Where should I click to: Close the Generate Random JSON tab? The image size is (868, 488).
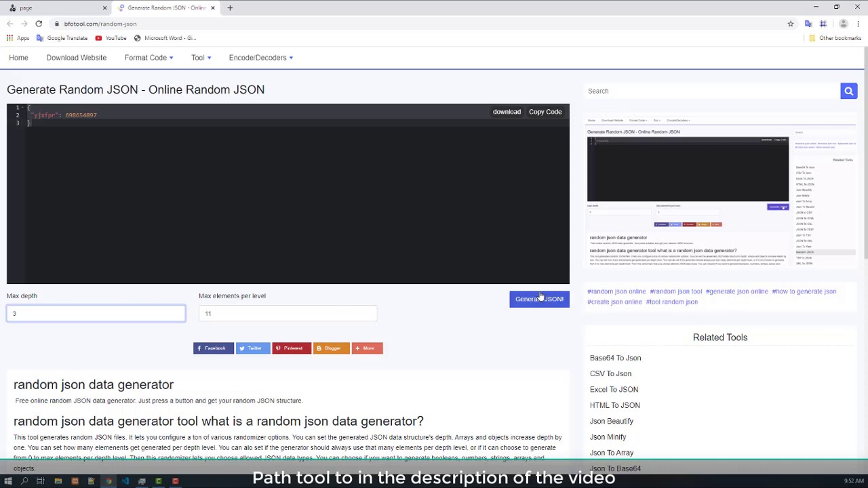(x=213, y=7)
